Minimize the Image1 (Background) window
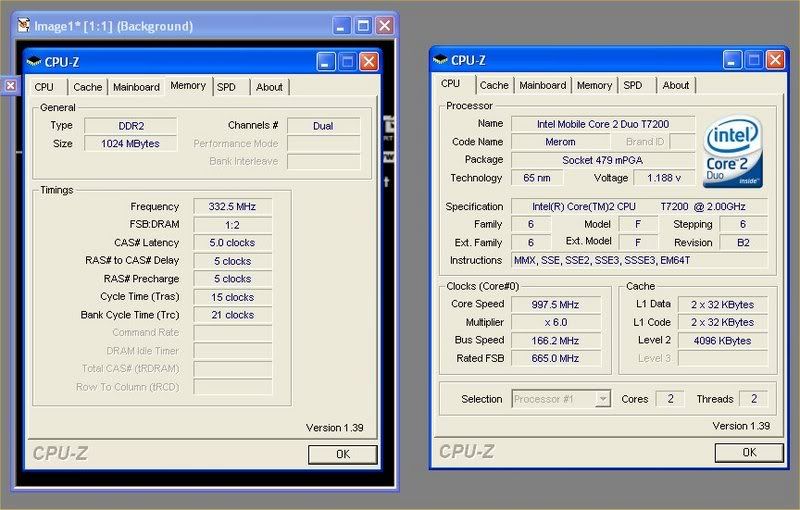 click(341, 26)
